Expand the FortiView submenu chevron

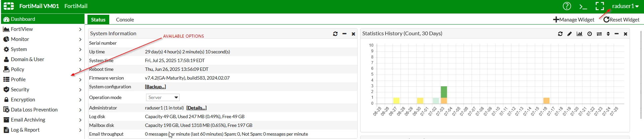(80, 30)
